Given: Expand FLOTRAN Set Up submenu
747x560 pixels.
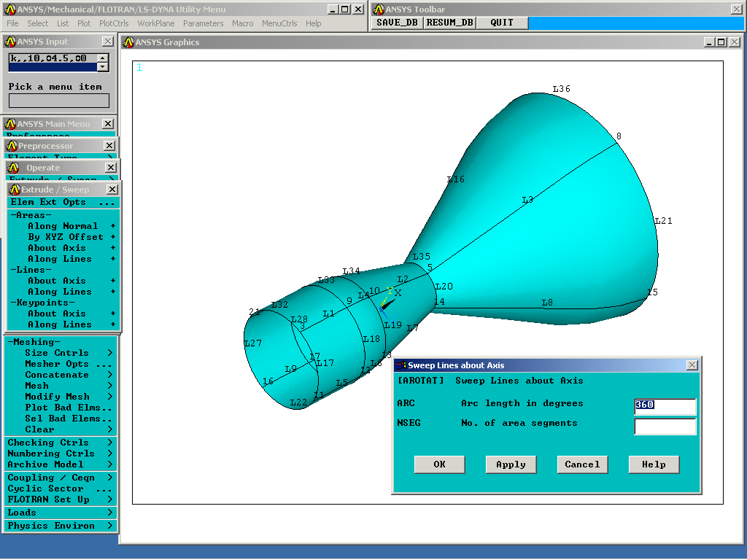Looking at the screenshot, I should (x=61, y=499).
